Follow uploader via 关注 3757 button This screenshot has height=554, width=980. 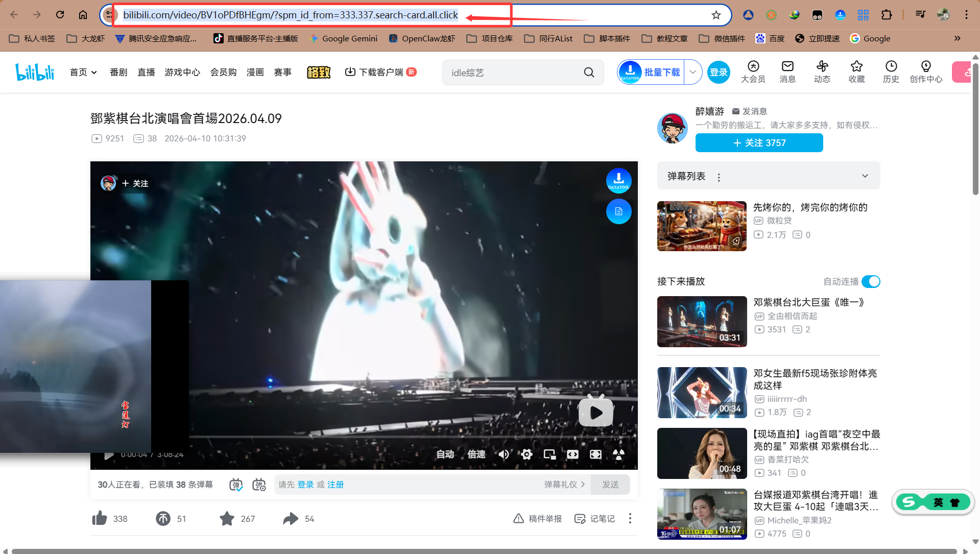coord(759,143)
